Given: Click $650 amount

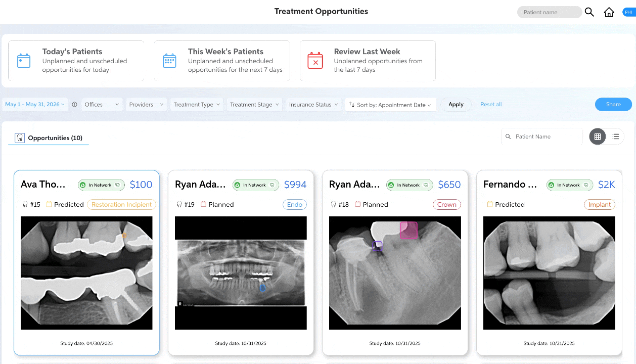Looking at the screenshot, I should point(449,185).
